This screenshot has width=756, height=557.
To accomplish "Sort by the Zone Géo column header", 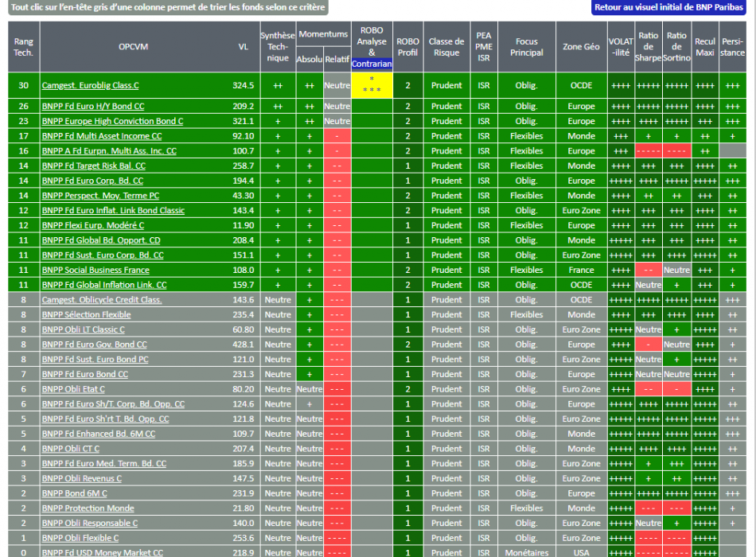I will [x=582, y=47].
